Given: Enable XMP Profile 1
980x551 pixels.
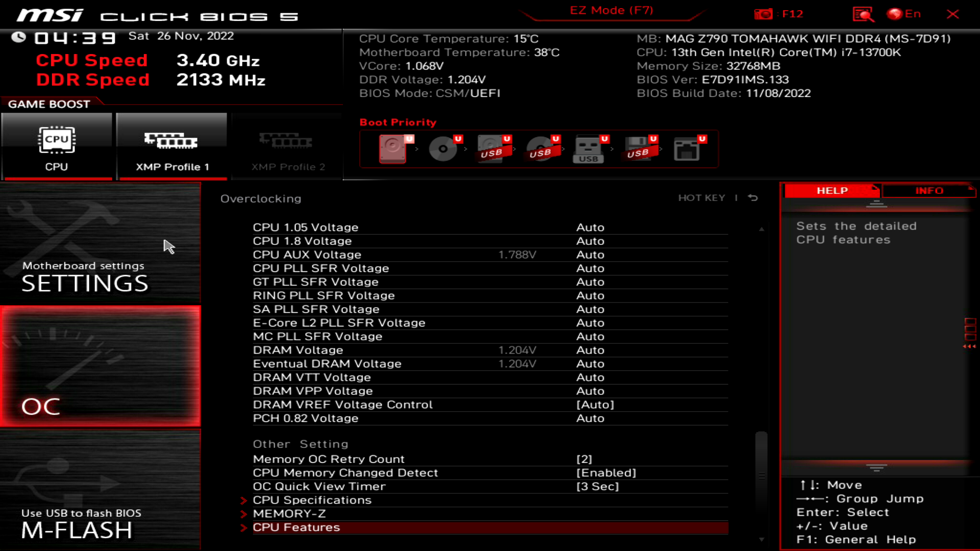Looking at the screenshot, I should coord(171,146).
